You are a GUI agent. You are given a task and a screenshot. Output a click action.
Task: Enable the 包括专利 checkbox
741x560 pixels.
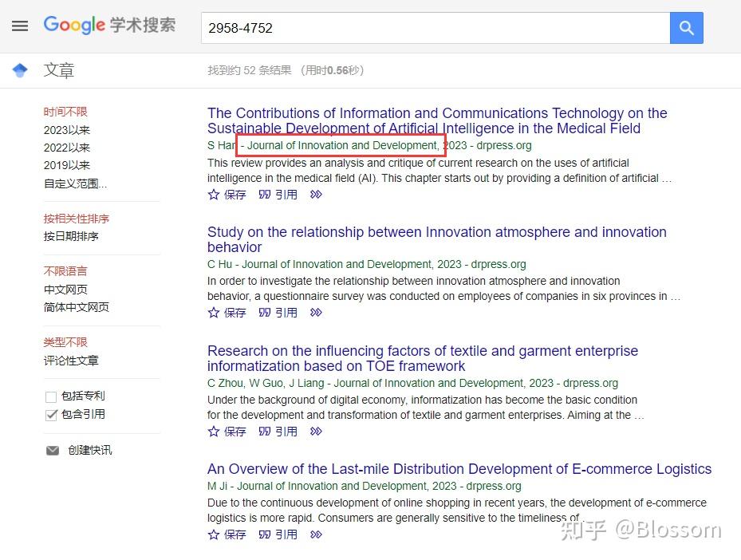pos(51,396)
